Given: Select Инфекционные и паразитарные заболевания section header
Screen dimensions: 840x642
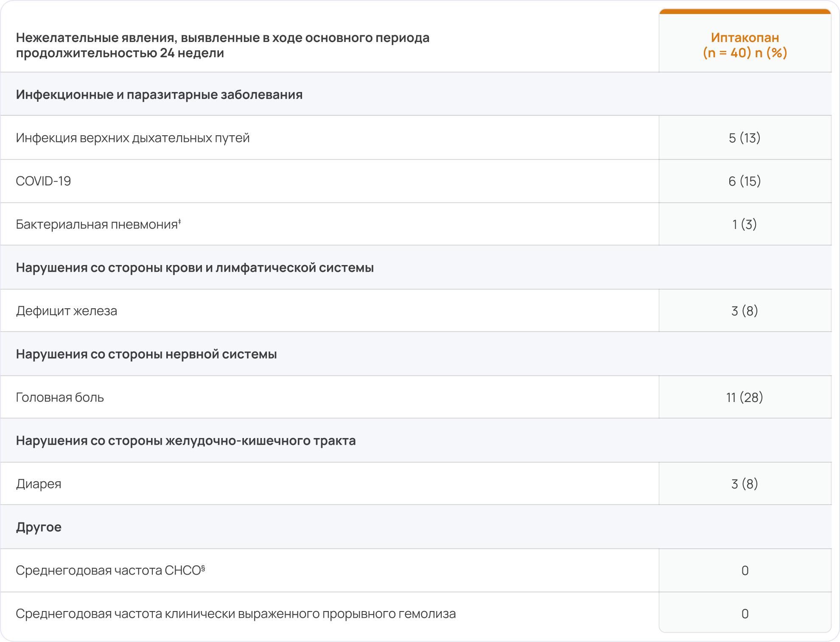Looking at the screenshot, I should [159, 94].
